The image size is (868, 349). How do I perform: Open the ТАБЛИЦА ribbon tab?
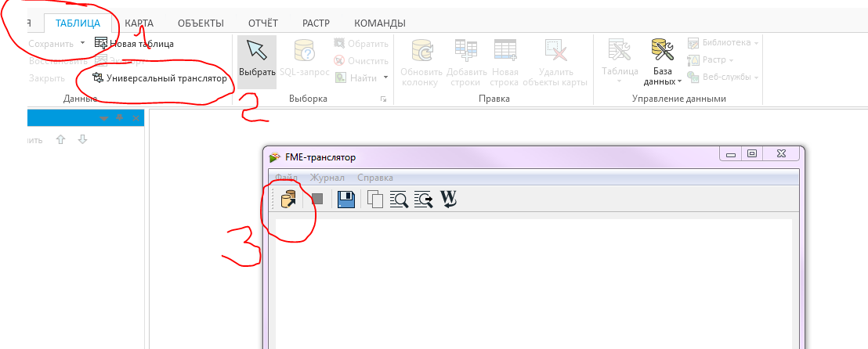78,23
